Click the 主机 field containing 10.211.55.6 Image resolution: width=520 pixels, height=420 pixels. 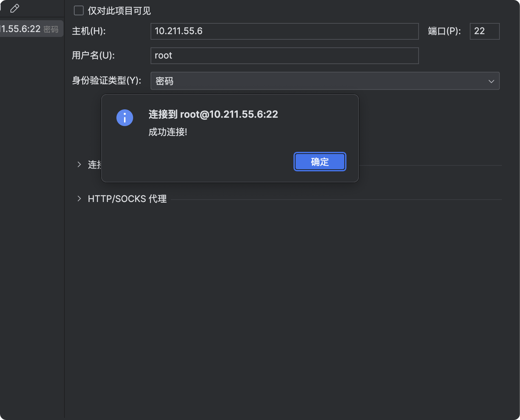click(x=284, y=31)
